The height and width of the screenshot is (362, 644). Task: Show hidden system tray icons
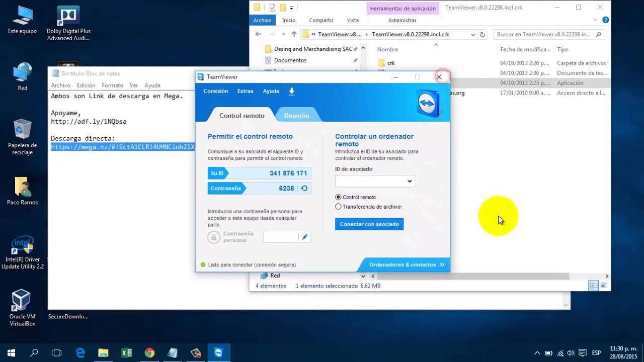click(537, 353)
